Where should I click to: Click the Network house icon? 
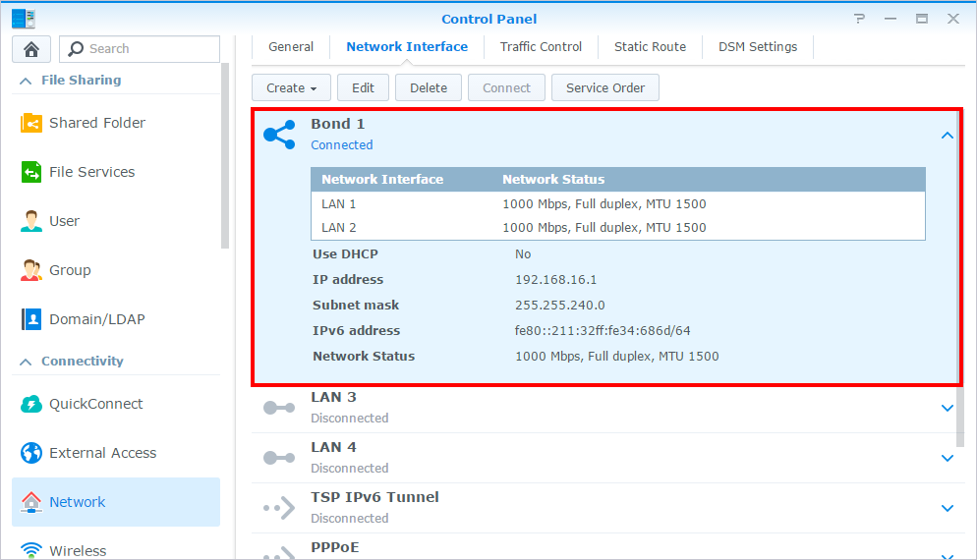click(31, 502)
